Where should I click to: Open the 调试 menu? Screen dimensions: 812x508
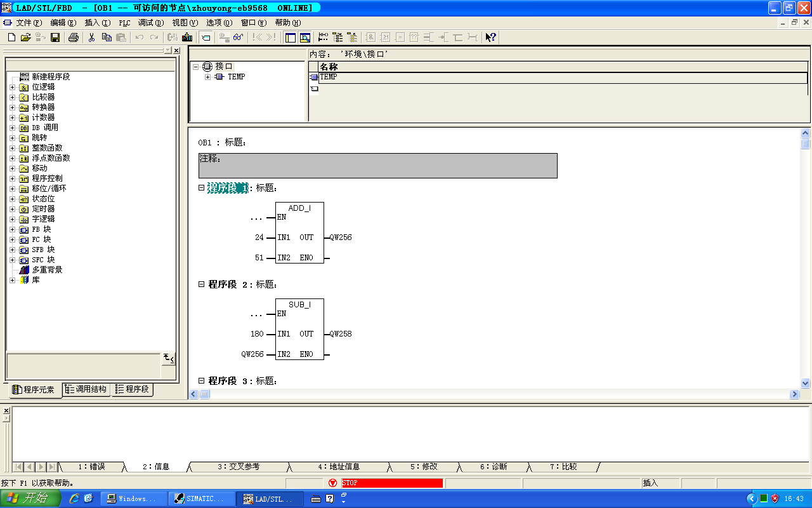point(150,22)
